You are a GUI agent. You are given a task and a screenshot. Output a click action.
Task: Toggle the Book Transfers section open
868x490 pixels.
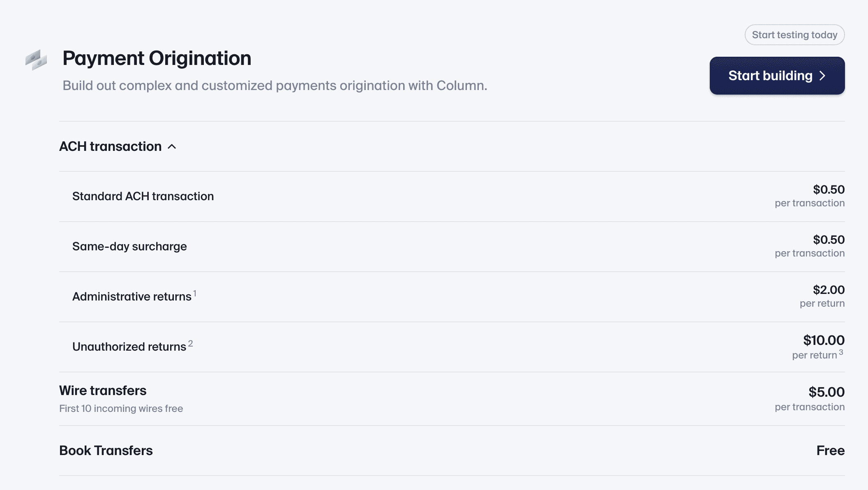(x=106, y=451)
